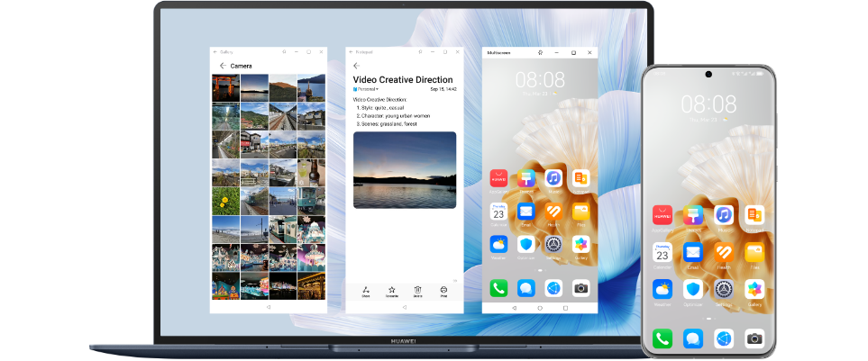The width and height of the screenshot is (868, 361).
Task: Click the "2. Character: young urban women" line
Action: coord(394,116)
